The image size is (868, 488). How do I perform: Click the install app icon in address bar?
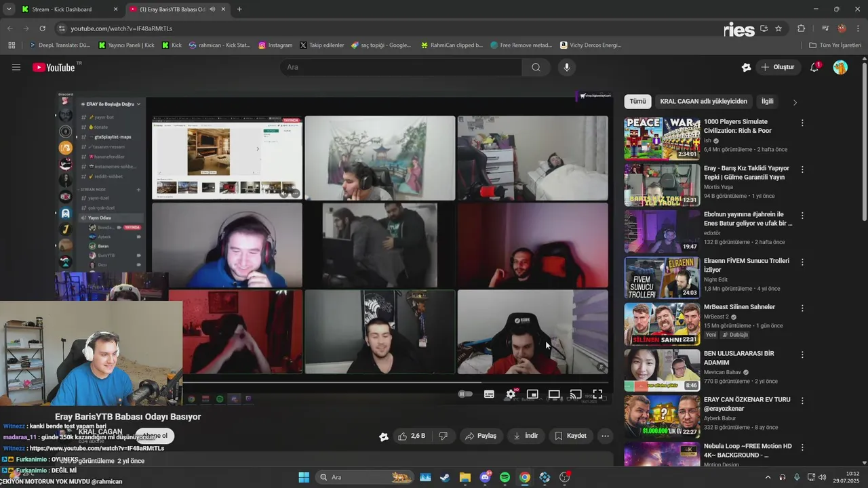tap(764, 28)
